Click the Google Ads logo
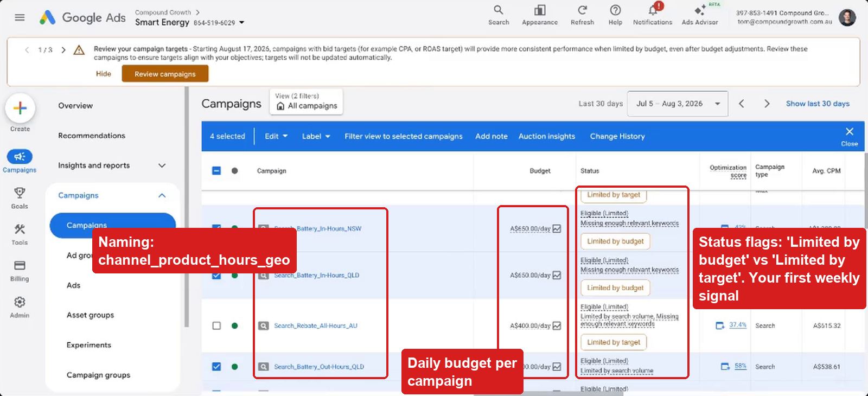This screenshot has height=396, width=868. [x=82, y=17]
